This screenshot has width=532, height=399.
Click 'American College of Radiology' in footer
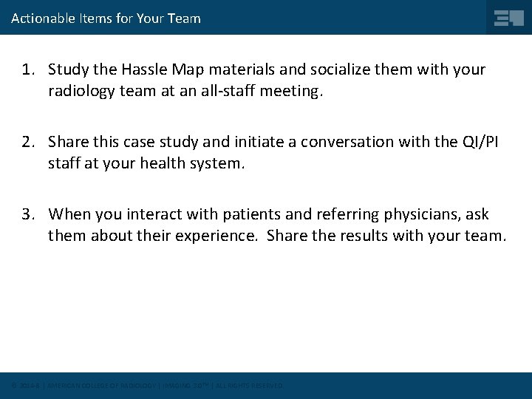point(101,386)
